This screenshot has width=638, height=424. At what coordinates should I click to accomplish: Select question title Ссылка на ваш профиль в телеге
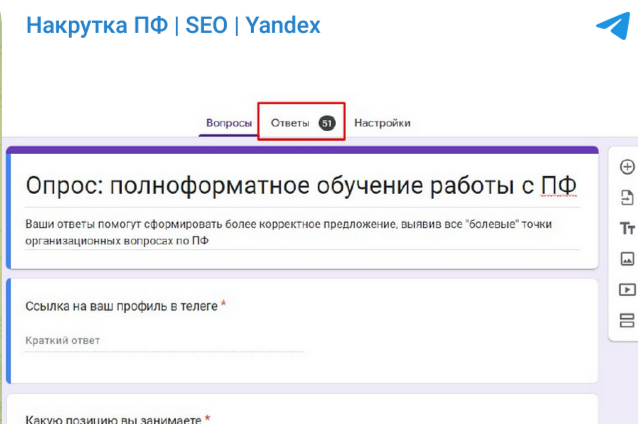click(x=121, y=305)
